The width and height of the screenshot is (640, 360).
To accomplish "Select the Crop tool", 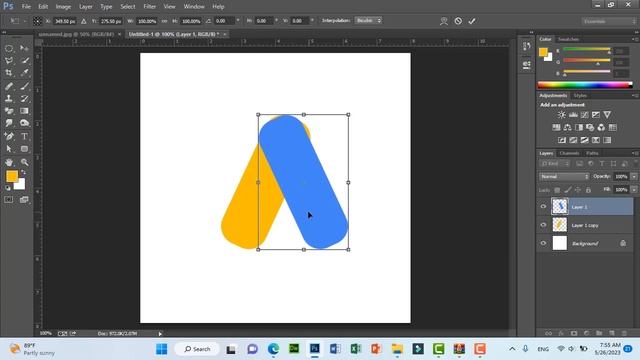I will click(x=9, y=73).
